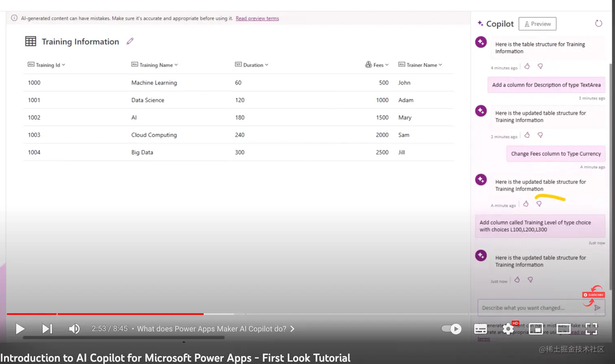Seek on the red video progress bar
Viewport: 615px width, 364px height.
[105, 314]
